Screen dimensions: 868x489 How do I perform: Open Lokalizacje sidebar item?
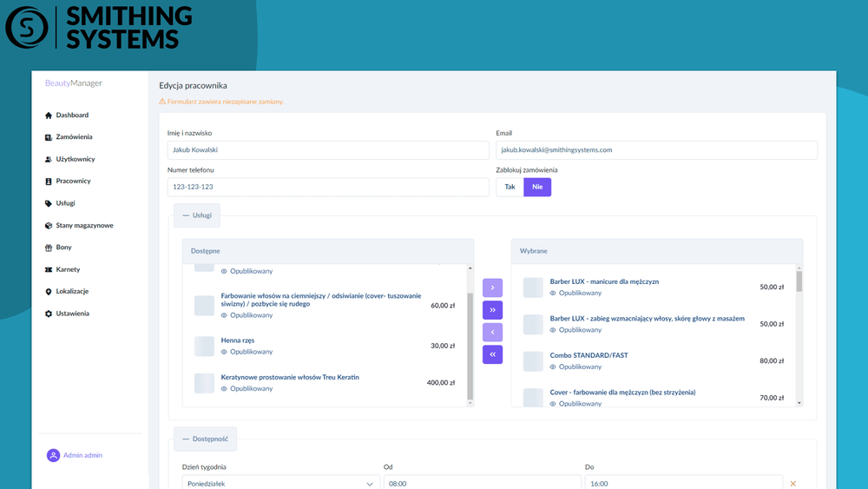pos(72,291)
